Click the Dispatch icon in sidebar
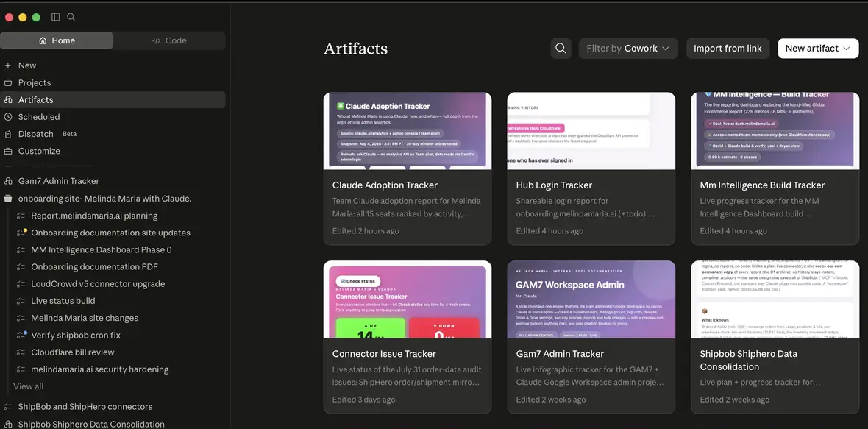The width and height of the screenshot is (868, 429). point(8,134)
